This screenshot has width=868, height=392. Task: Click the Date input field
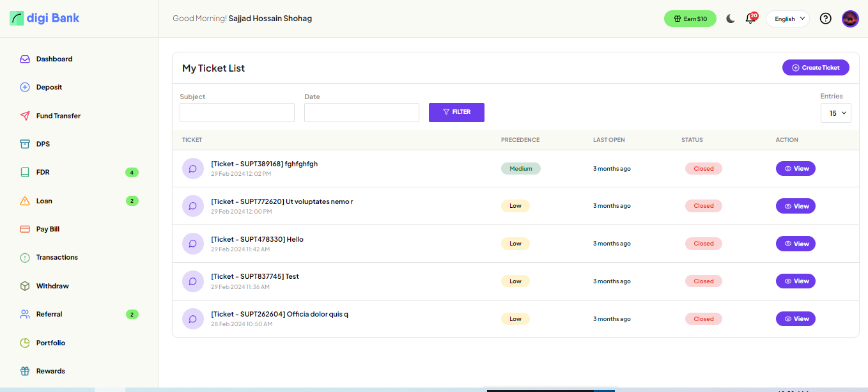click(361, 113)
